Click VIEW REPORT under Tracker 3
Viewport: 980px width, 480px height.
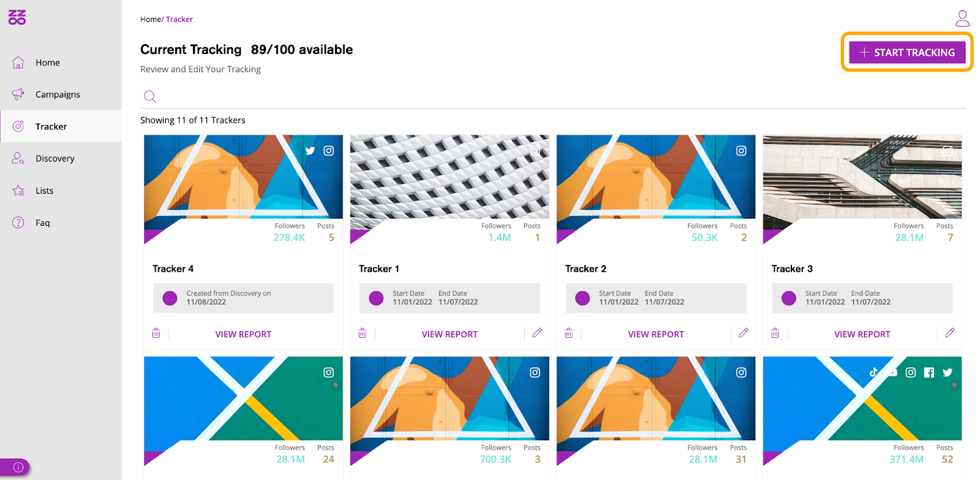click(862, 334)
